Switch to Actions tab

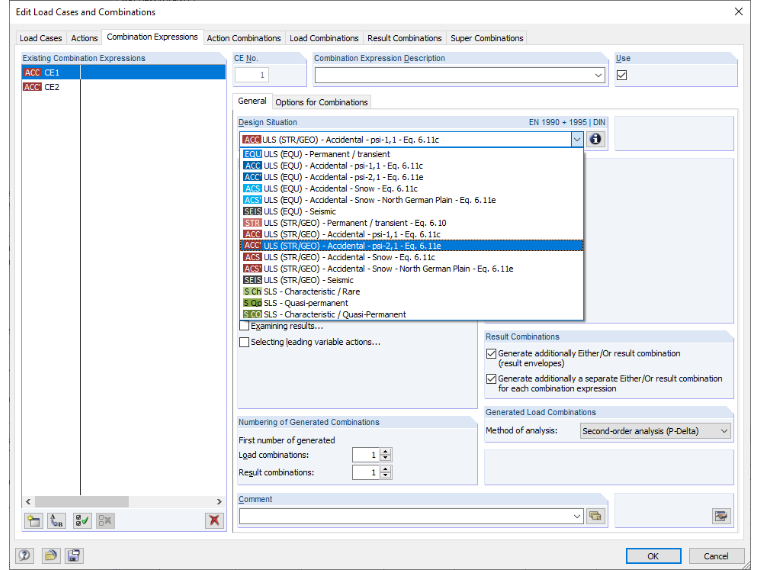(x=84, y=38)
